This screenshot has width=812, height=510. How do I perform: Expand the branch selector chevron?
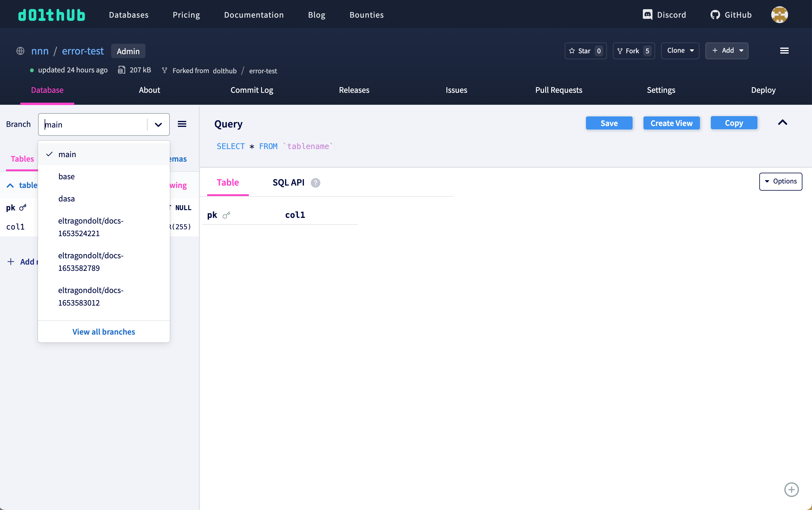pyautogui.click(x=158, y=125)
